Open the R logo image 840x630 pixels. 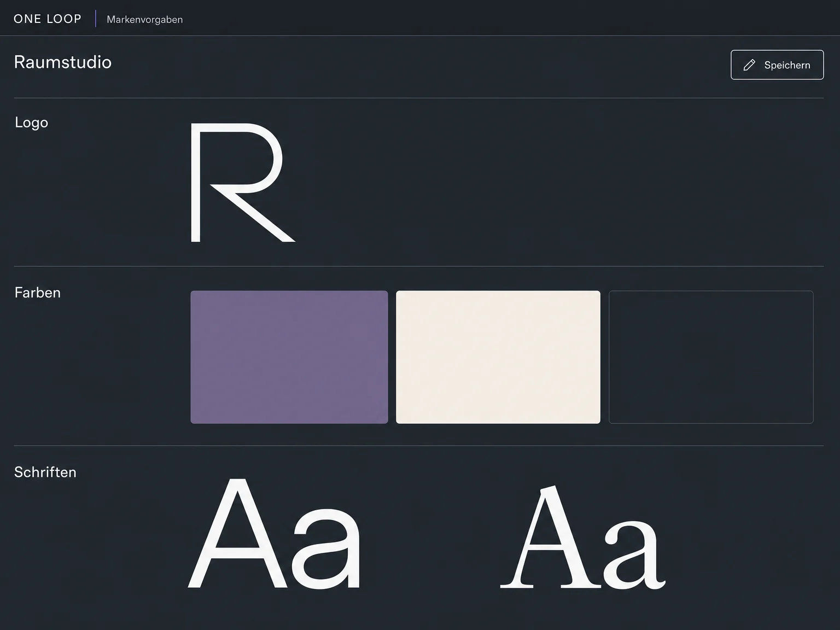[243, 183]
